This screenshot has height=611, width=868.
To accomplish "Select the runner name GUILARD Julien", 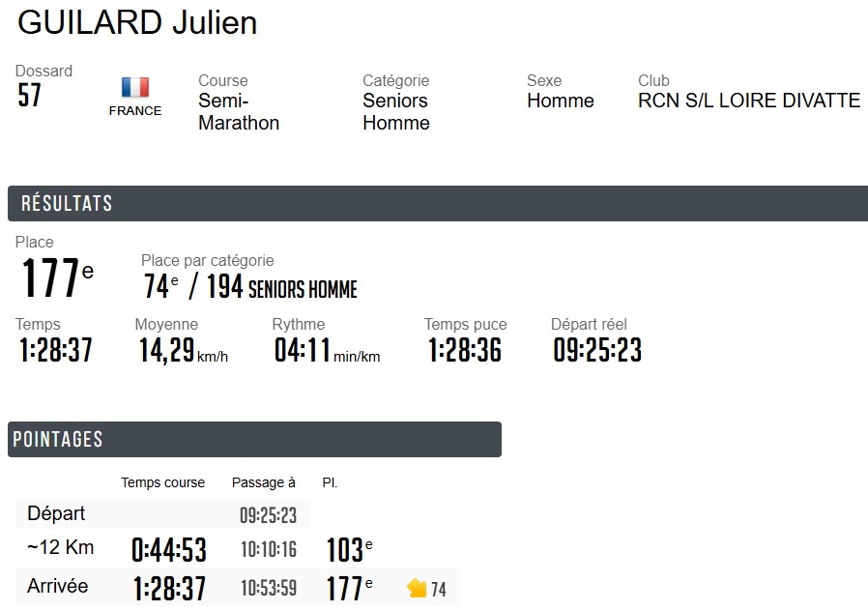I will point(137,23).
